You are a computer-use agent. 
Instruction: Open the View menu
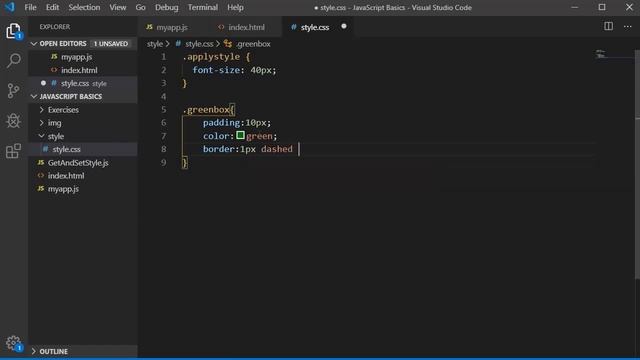pyautogui.click(x=118, y=7)
